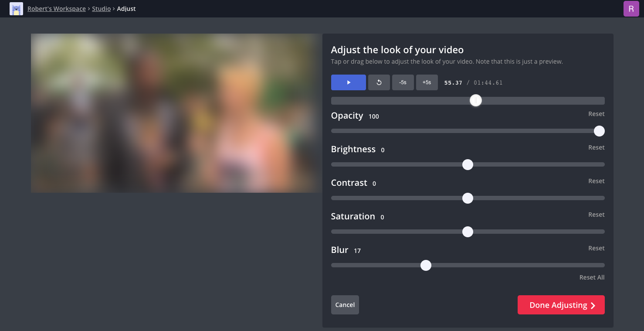The image size is (644, 331).
Task: Reset the Blur setting
Action: pos(596,248)
